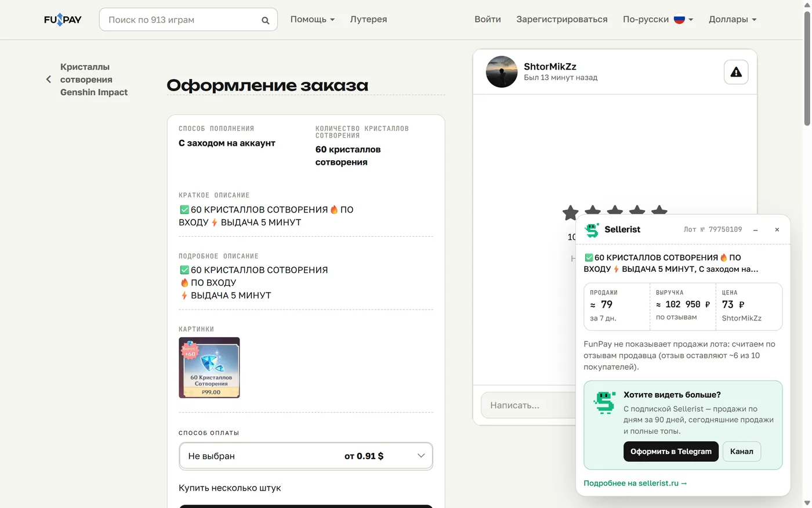
Task: Click the price value 73 ₽
Action: click(x=733, y=305)
